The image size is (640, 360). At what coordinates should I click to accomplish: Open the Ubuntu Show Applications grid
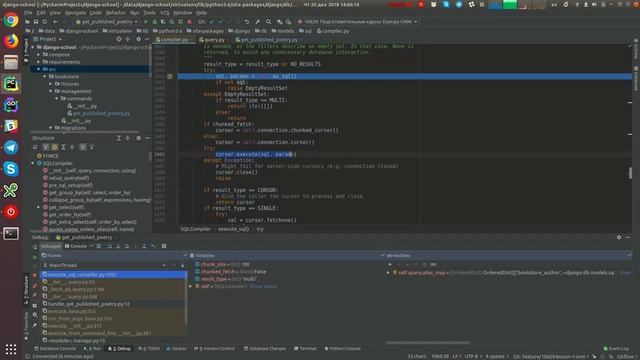pos(11,349)
